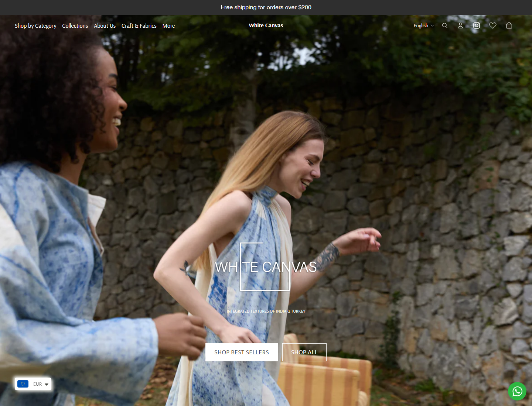532x406 pixels.
Task: Go to About Us page
Action: 105,26
